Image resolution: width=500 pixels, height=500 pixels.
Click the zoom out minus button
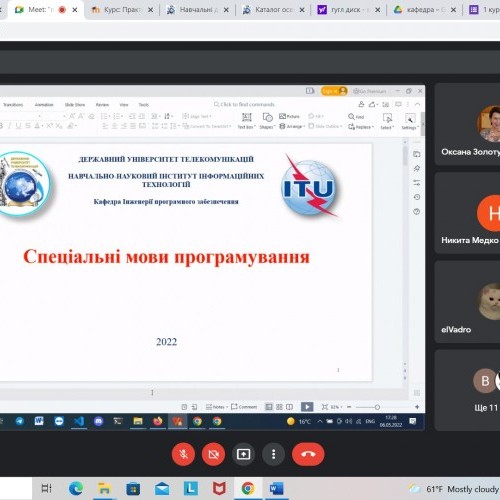point(349,407)
